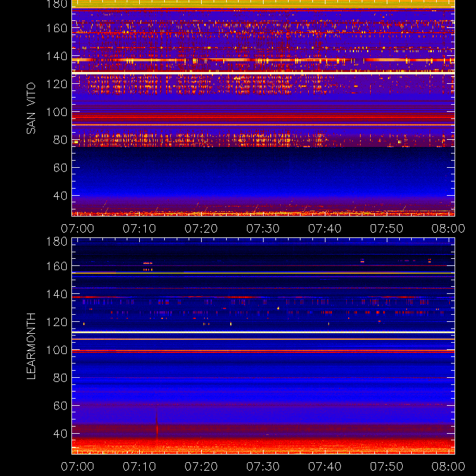476x476 pixels.
Task: Select the 120 frequency label on San Vito plot
Action: click(x=57, y=84)
